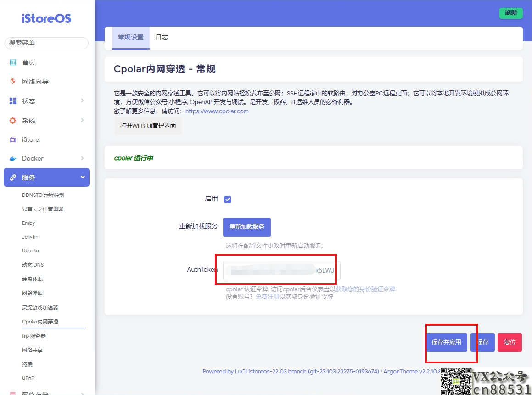Click 保存并应用 button
Screen dimensions: 532x395
coord(446,342)
